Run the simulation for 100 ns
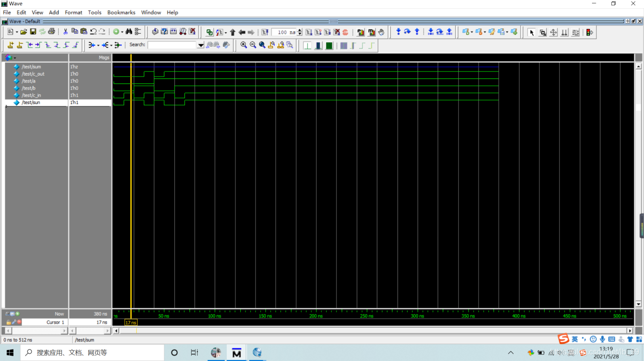Screen dimensions: 644x361 tap(309, 32)
